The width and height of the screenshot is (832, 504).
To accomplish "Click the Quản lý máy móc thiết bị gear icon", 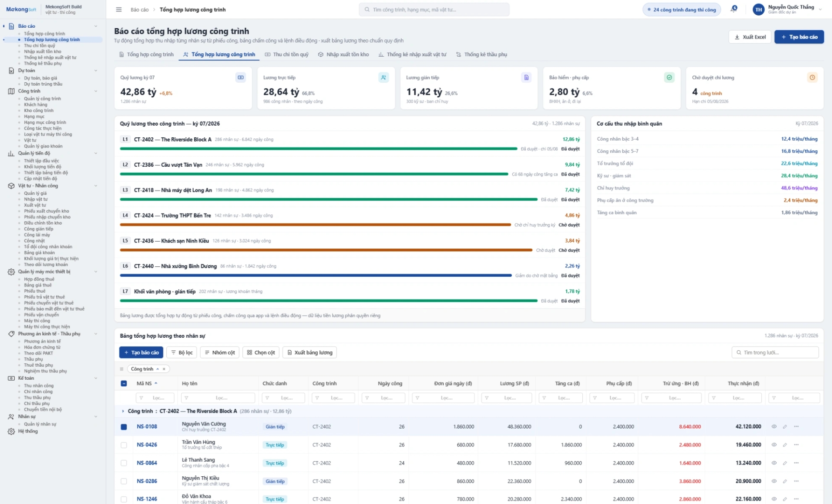I will coord(11,272).
